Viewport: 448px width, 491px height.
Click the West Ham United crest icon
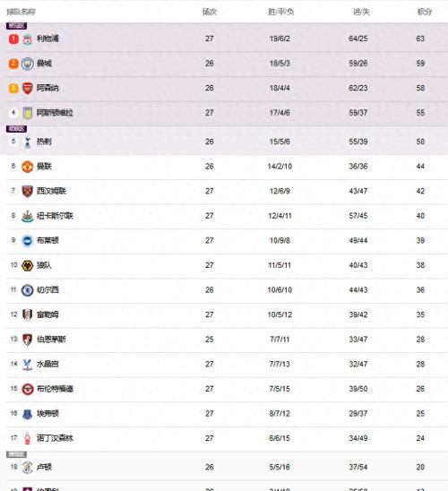tap(27, 192)
